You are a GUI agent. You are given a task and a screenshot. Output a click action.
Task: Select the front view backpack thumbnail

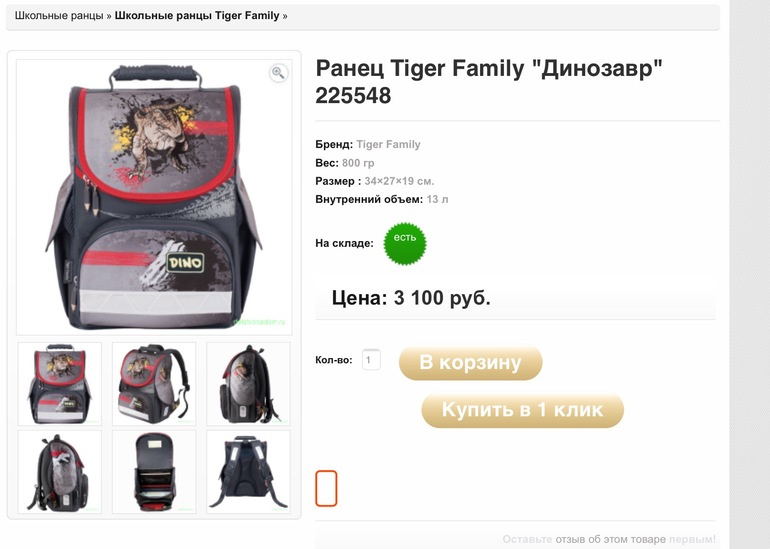60,384
